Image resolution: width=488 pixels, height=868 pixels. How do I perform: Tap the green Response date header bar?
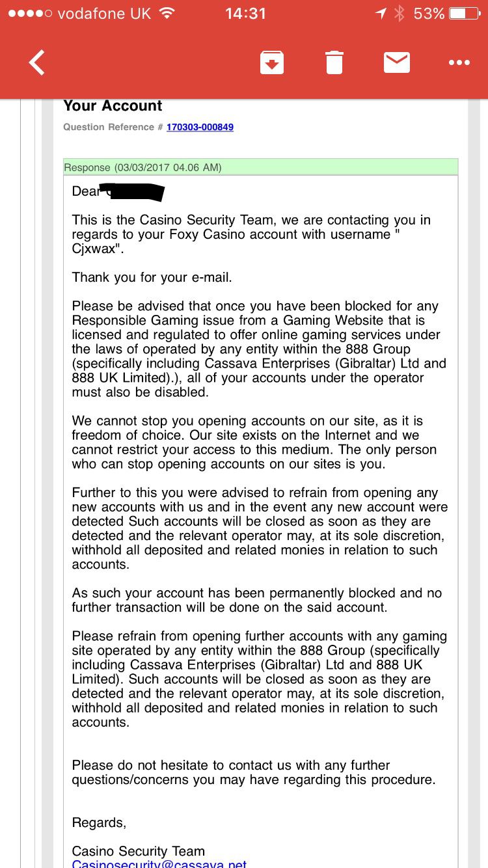[x=260, y=167]
